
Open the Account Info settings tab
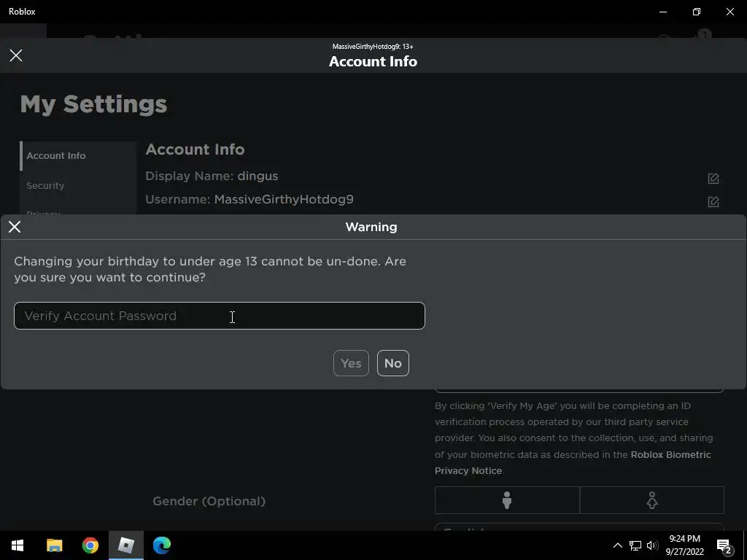(79, 156)
